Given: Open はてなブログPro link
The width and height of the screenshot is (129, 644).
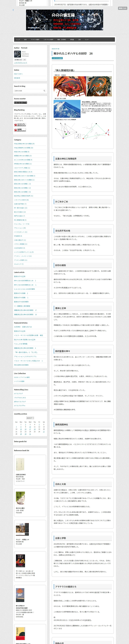Looking at the screenshot, I should tap(20, 406).
